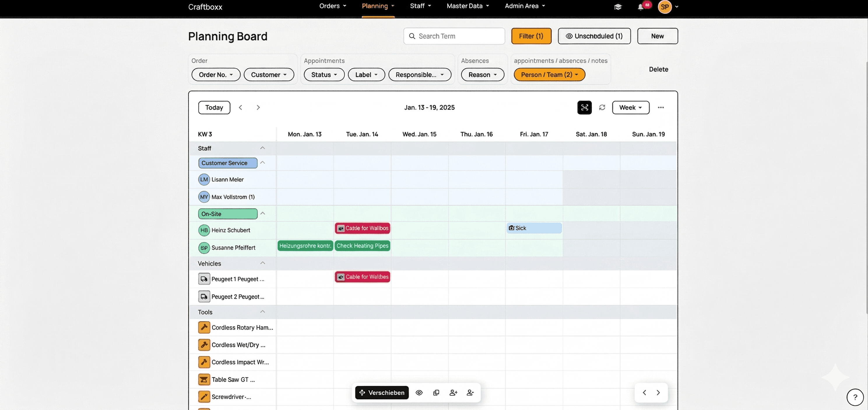
Task: Click the Today button
Action: coord(214,107)
